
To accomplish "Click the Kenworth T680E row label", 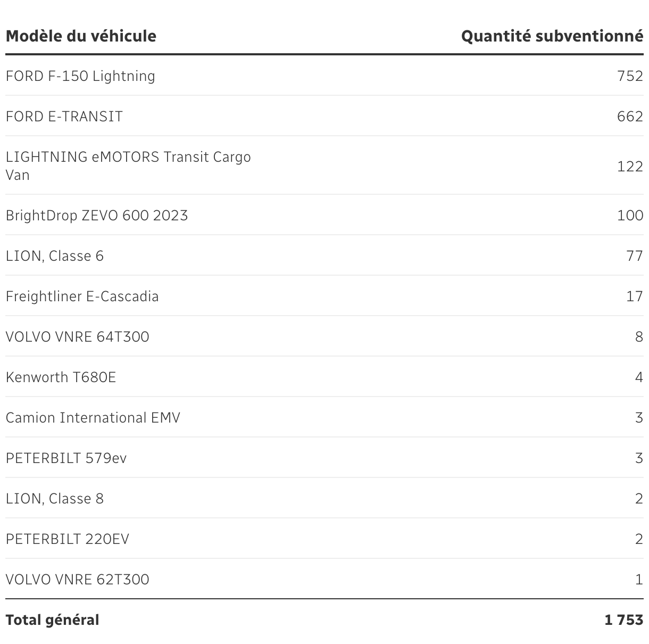I will point(61,377).
